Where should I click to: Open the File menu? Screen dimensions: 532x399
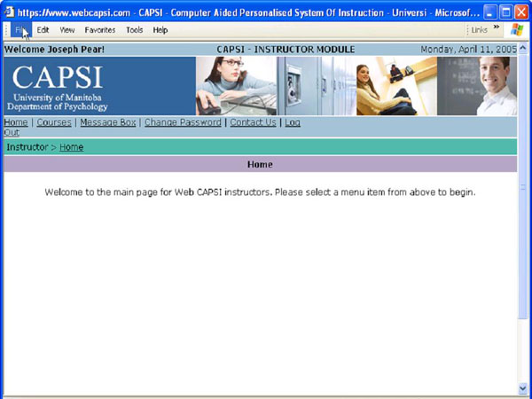pos(21,30)
